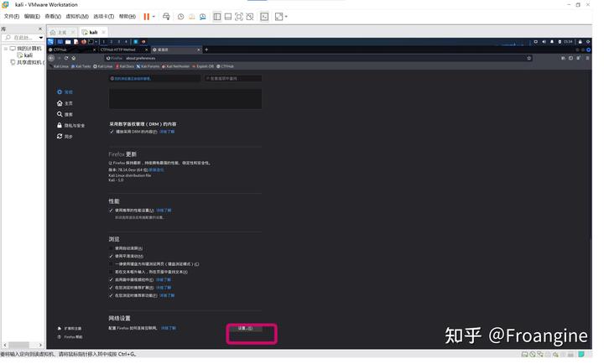The image size is (604, 364).
Task: Open the 编辑(E) menu
Action: [32, 17]
